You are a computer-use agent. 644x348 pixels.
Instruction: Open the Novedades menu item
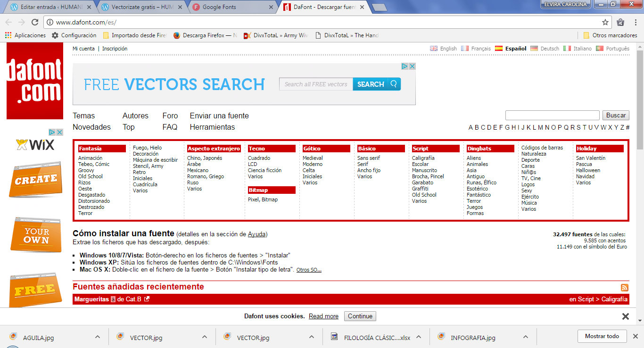point(91,127)
